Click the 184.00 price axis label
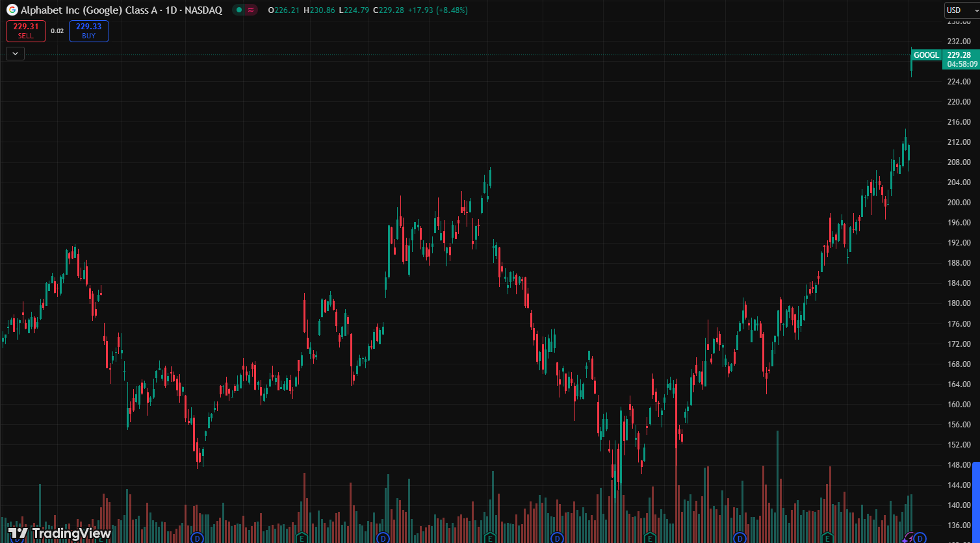 (x=959, y=283)
